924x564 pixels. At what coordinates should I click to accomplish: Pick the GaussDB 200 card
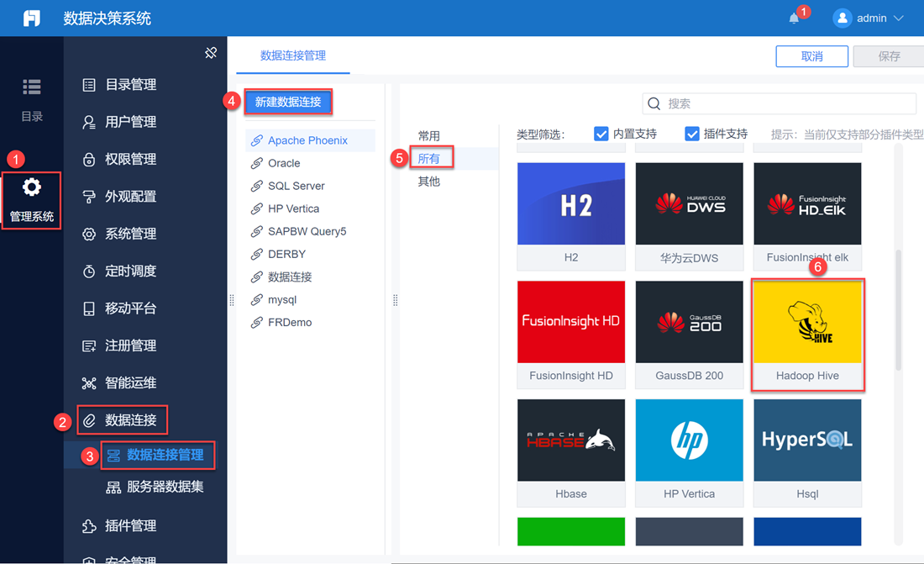tap(689, 335)
